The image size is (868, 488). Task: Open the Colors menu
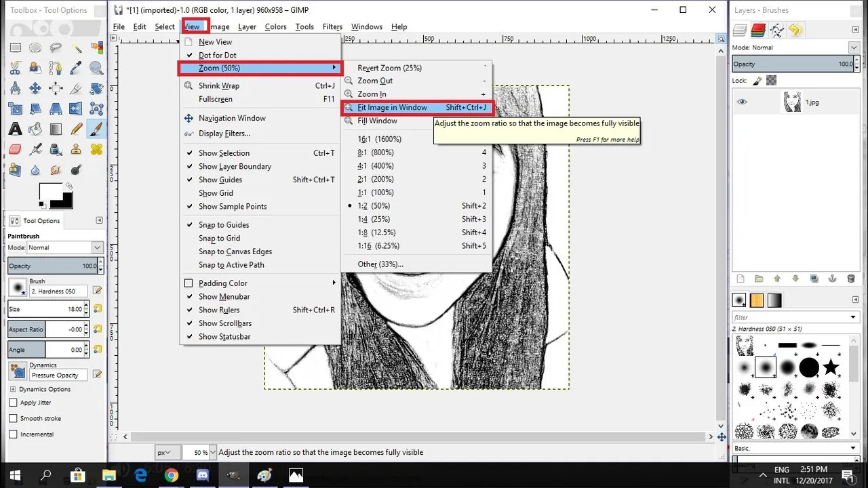click(x=275, y=26)
